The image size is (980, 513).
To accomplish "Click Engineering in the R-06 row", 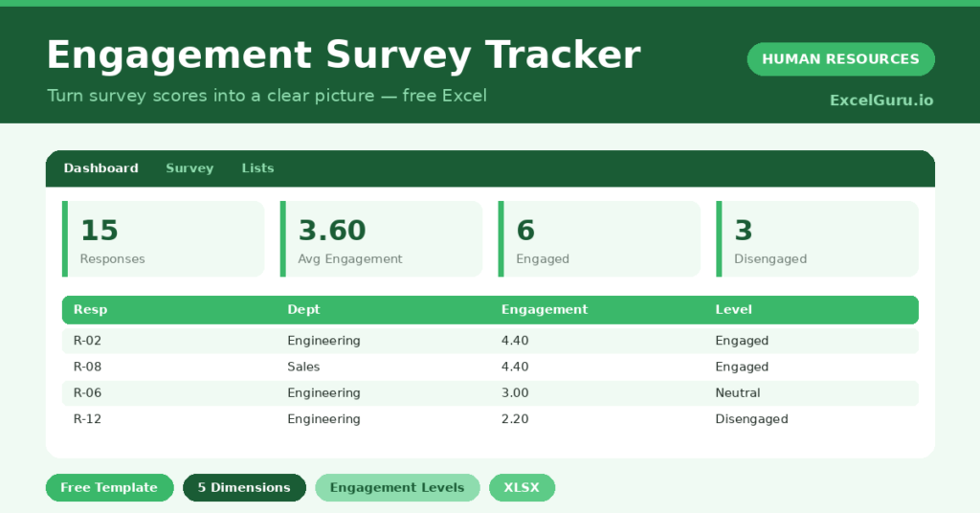I will [x=323, y=393].
